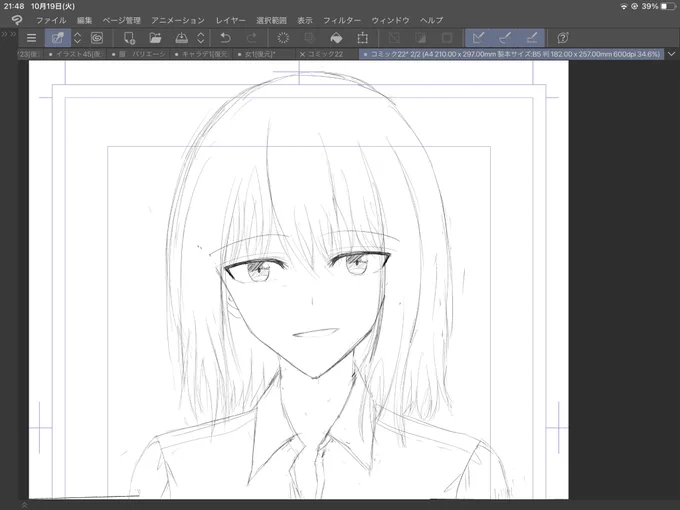This screenshot has height=510, width=680.
Task: Open the 表示 menu
Action: [x=305, y=20]
